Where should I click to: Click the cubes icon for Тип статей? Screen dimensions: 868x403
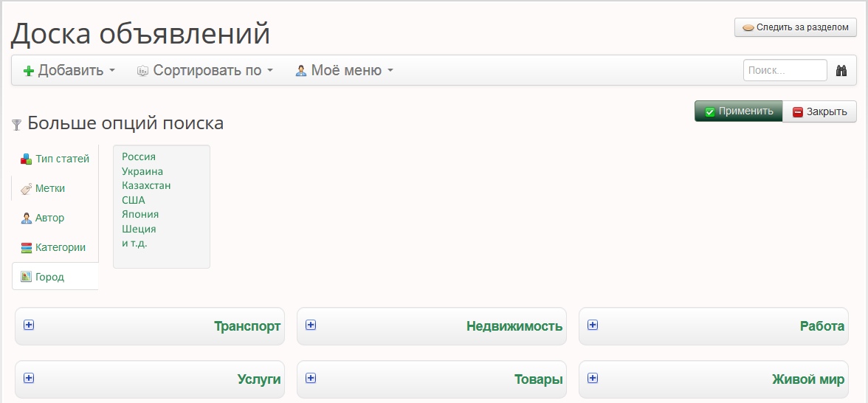click(x=26, y=159)
